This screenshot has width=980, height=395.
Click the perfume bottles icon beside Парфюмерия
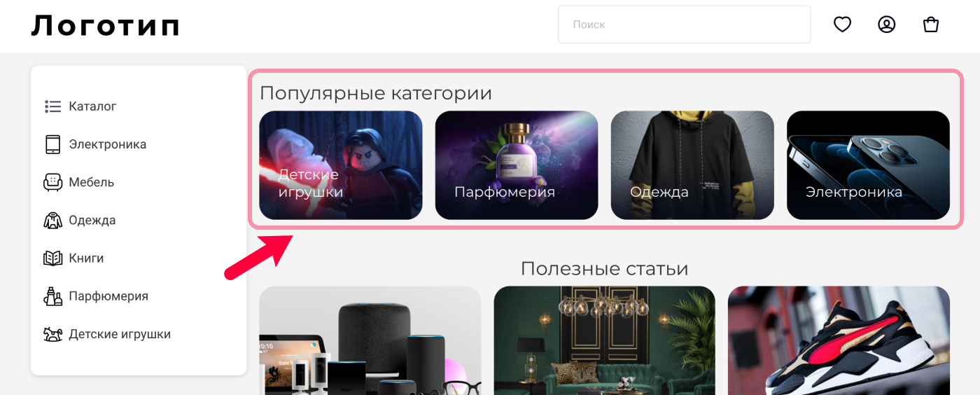coord(53,296)
